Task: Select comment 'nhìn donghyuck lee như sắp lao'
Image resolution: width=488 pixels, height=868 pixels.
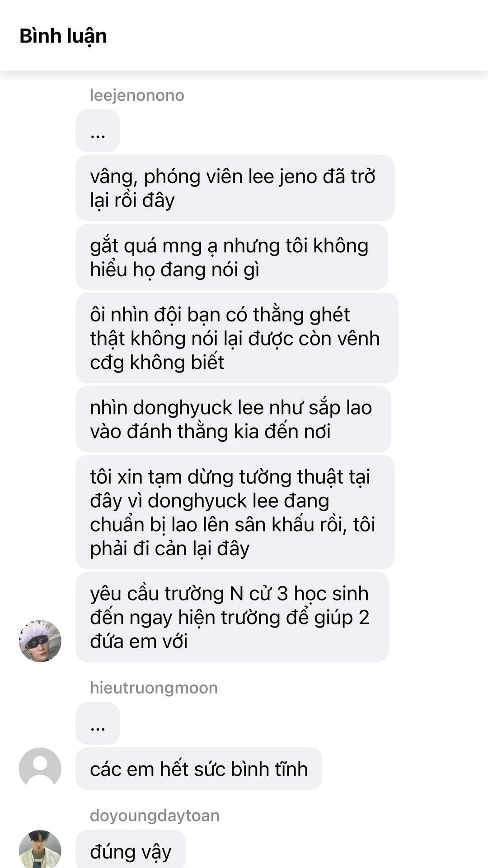Action: click(x=233, y=419)
